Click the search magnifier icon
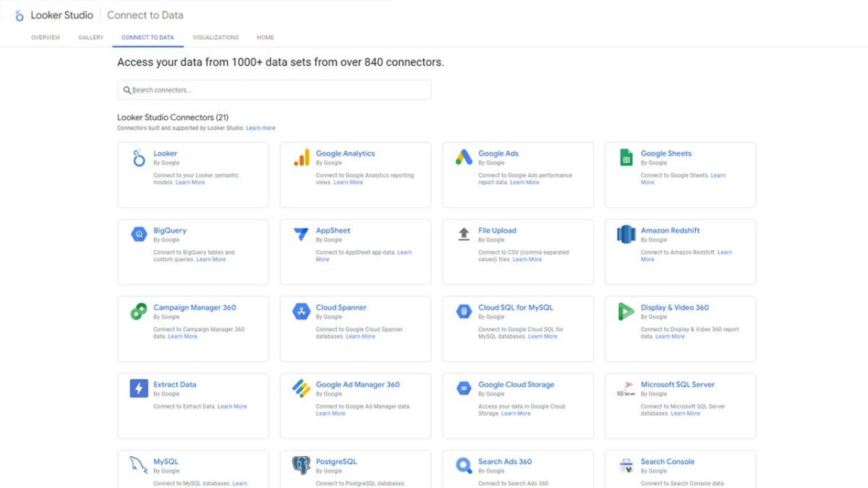 pyautogui.click(x=127, y=90)
